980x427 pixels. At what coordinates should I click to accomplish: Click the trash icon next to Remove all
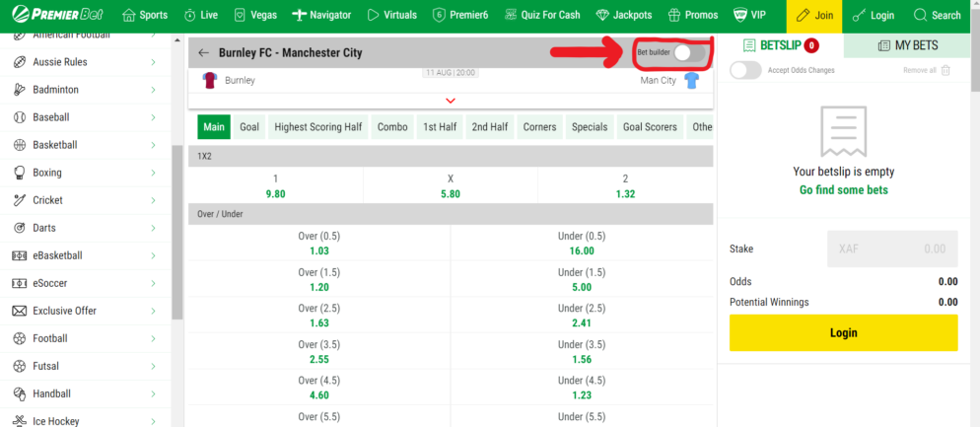(946, 70)
